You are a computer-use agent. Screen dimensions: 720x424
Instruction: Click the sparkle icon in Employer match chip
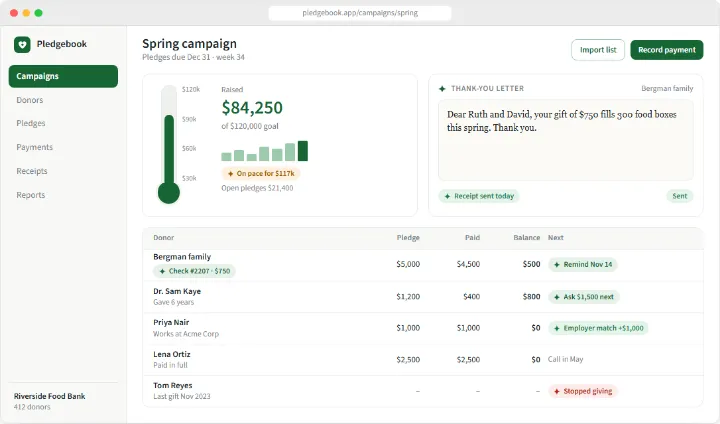557,328
